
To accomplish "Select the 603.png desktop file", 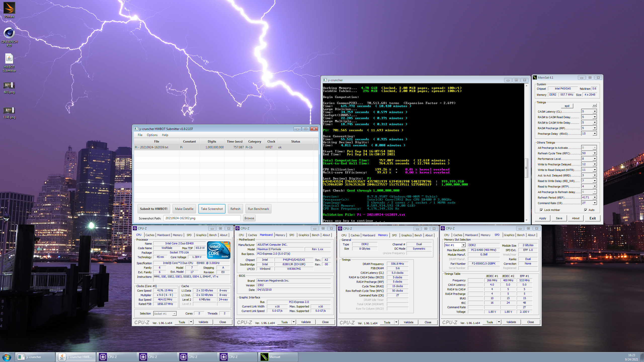I will pos(9,88).
